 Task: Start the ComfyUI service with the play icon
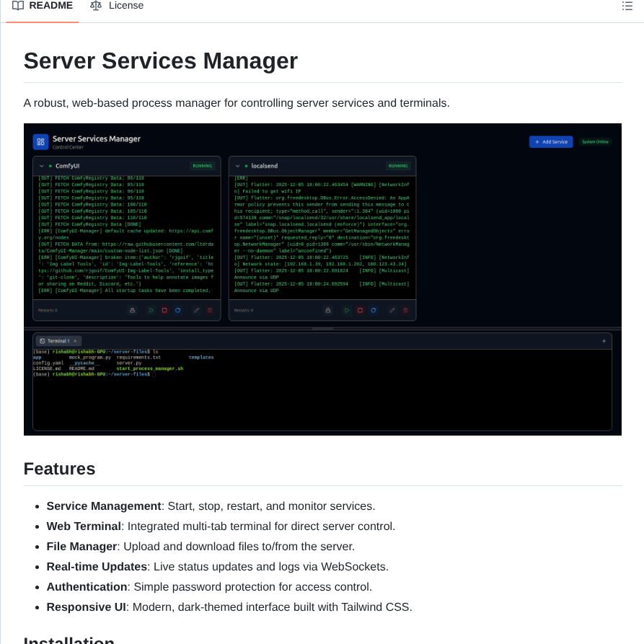[151, 310]
